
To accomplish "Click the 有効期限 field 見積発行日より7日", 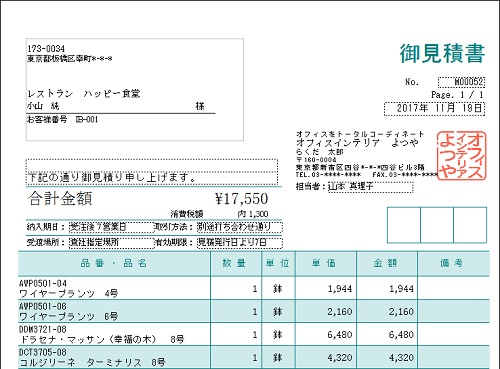I will click(240, 243).
